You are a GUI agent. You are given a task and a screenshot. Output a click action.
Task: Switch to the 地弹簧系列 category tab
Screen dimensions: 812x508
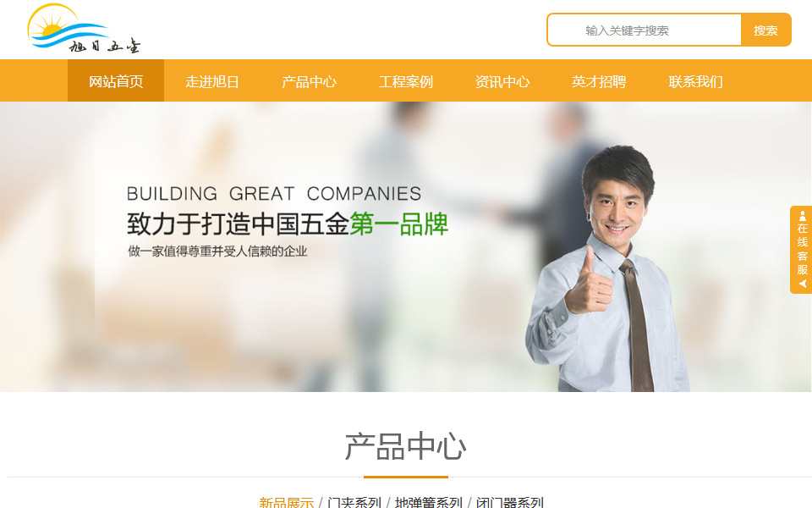click(x=428, y=502)
